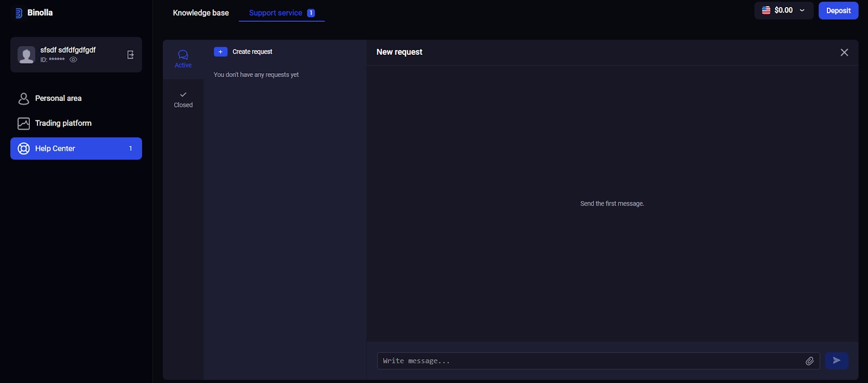Send the message with arrow button
This screenshot has width=868, height=383.
(x=837, y=360)
